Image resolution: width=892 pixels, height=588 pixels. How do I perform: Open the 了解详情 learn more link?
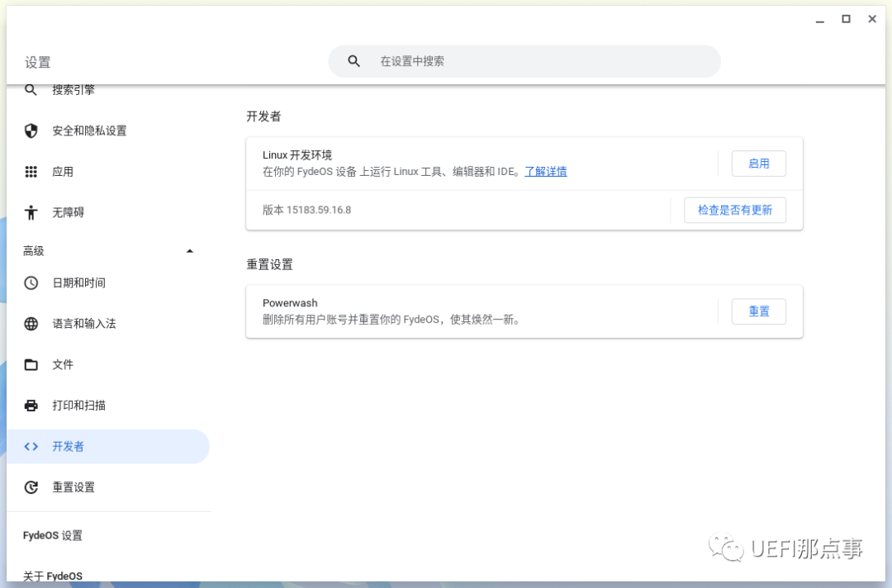click(x=545, y=172)
